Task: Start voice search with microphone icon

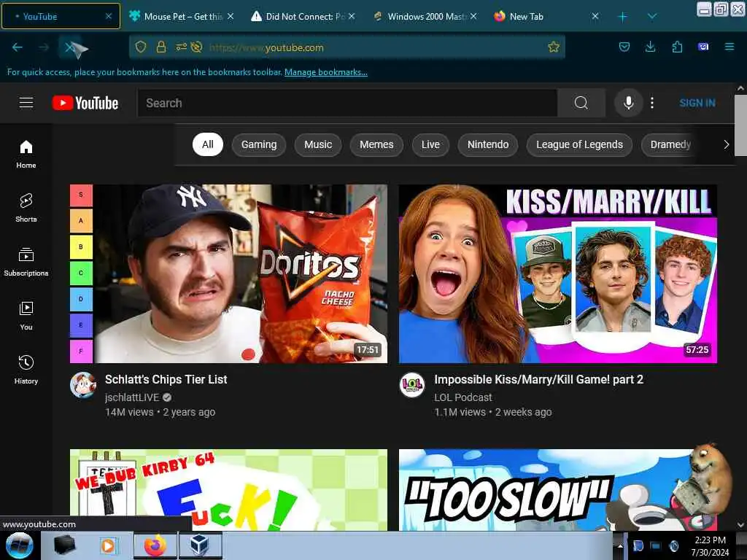Action: point(628,103)
